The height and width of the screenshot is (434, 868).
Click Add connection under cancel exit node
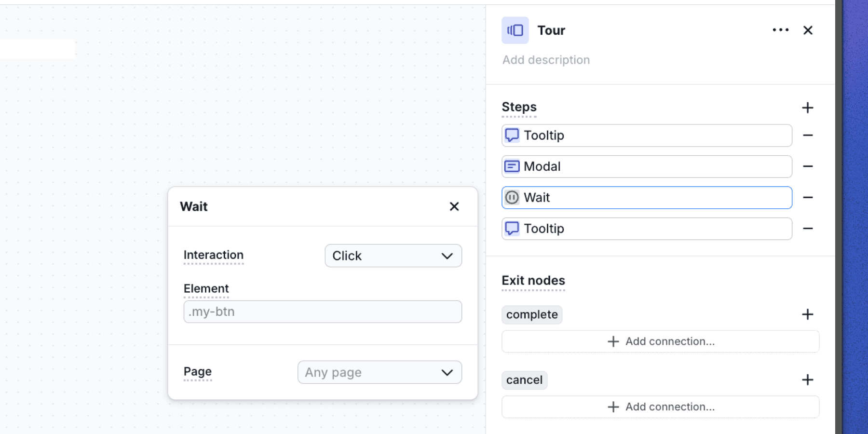pos(660,407)
